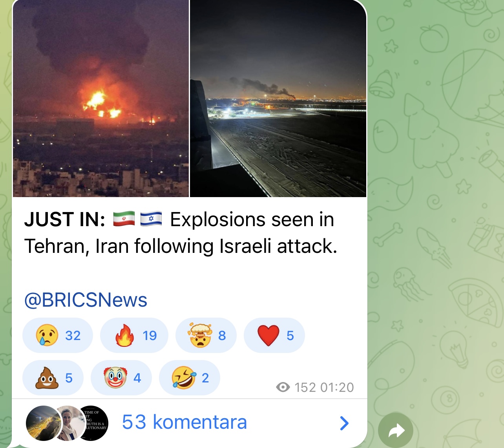Click the third commenter black text avatar
Screen dimensions: 504x448
tap(93, 423)
